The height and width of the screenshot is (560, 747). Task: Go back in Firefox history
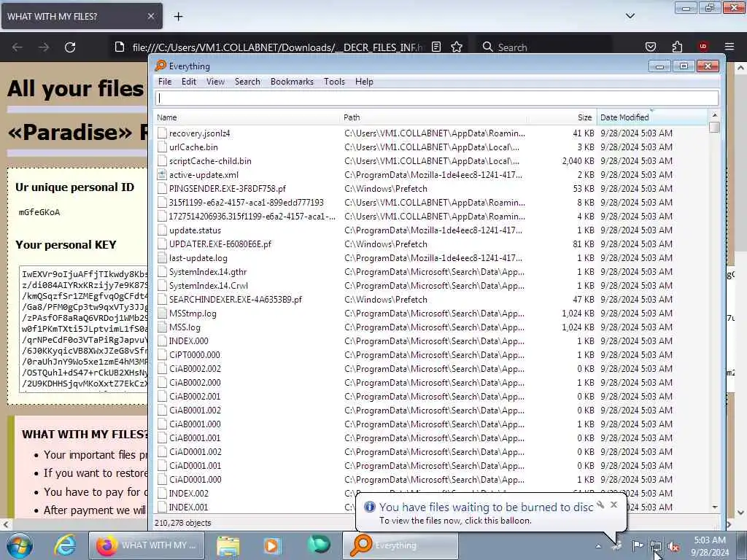(x=18, y=47)
